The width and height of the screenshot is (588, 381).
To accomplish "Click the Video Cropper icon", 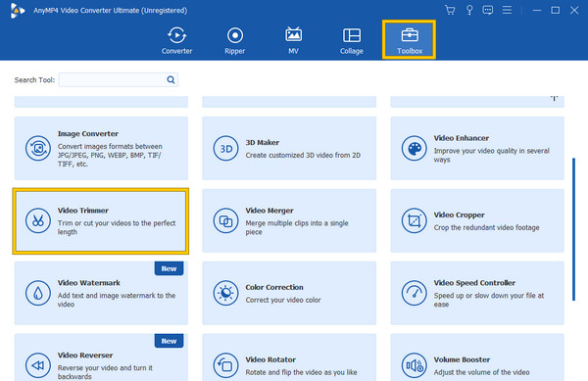I will point(414,220).
